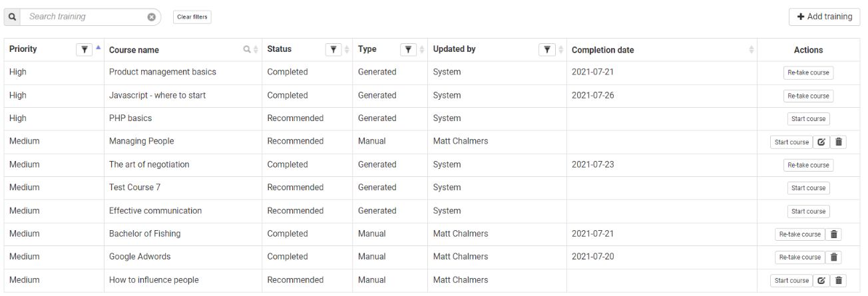Click edit icon for Managing People course
The width and height of the screenshot is (868, 296).
tap(821, 142)
